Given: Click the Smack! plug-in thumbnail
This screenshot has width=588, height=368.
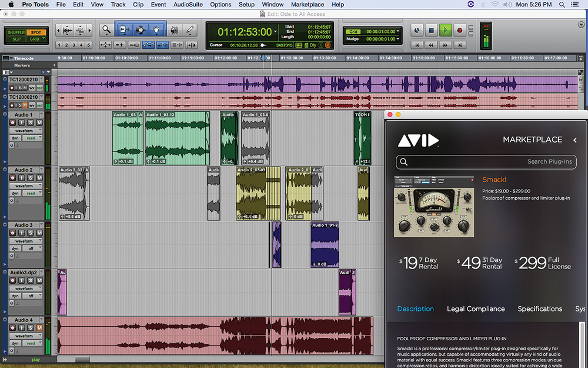Looking at the screenshot, I should (434, 206).
